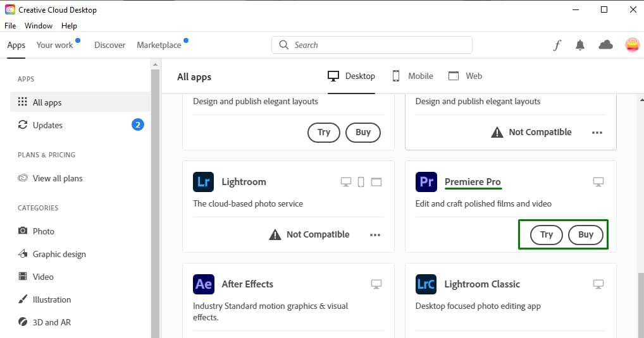644x338 pixels.
Task: Select All apps in sidebar
Action: point(80,102)
